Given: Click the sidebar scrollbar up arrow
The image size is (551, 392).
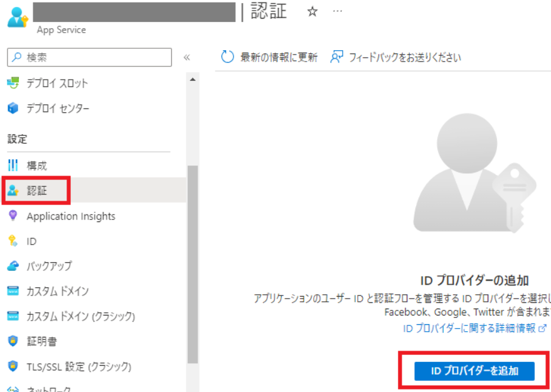Looking at the screenshot, I should (192, 80).
